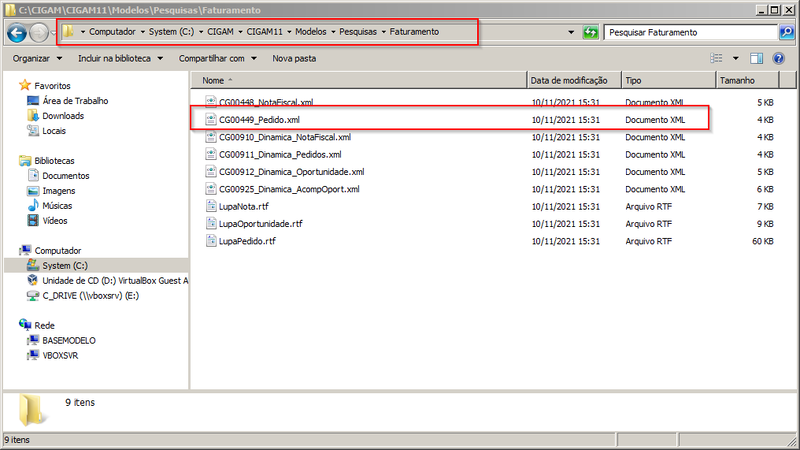800x450 pixels.
Task: Select CIGAM11 in the address breadcrumb
Action: pyautogui.click(x=264, y=32)
